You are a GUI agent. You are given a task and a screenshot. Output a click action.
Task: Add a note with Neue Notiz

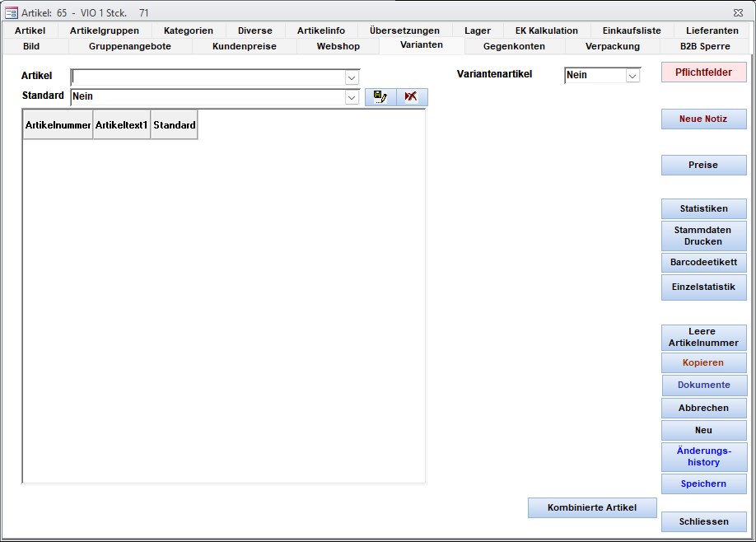pyautogui.click(x=703, y=119)
